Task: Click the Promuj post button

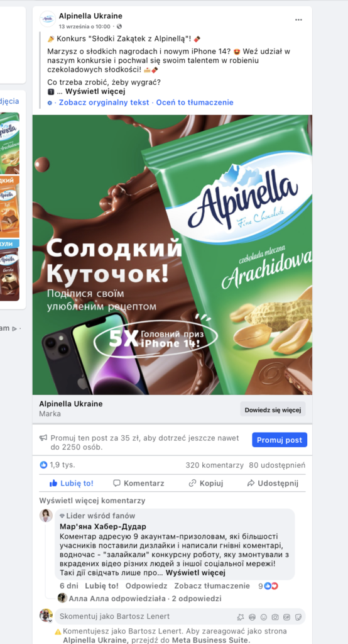Action: click(x=280, y=440)
